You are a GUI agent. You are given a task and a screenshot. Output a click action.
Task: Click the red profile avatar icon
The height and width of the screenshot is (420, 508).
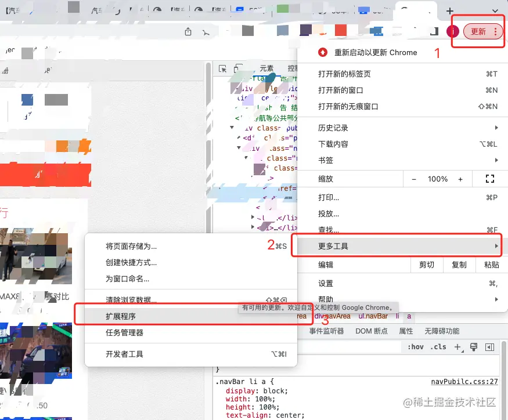453,31
